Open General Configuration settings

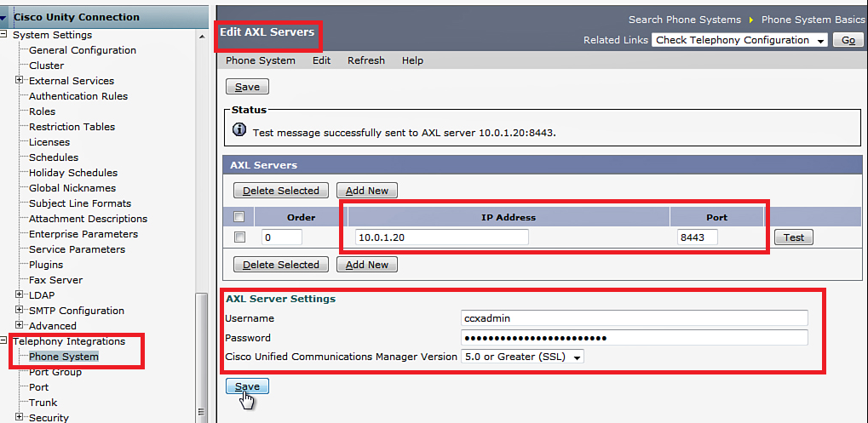click(83, 50)
